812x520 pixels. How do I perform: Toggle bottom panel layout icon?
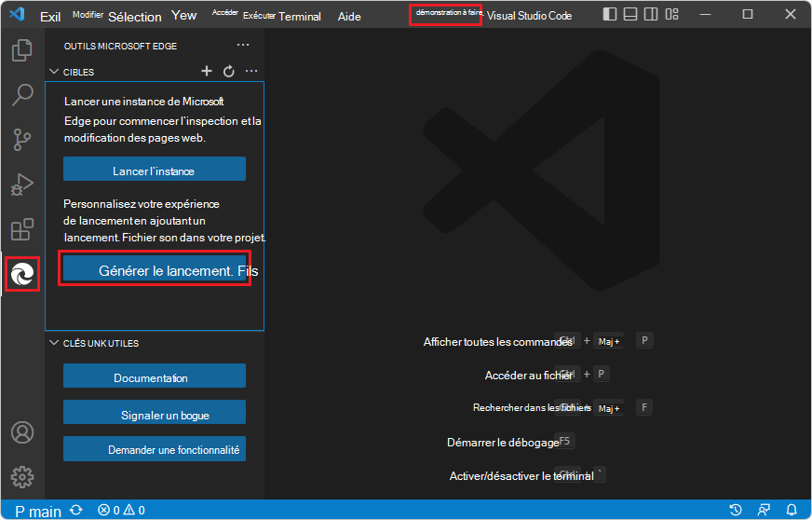click(630, 14)
